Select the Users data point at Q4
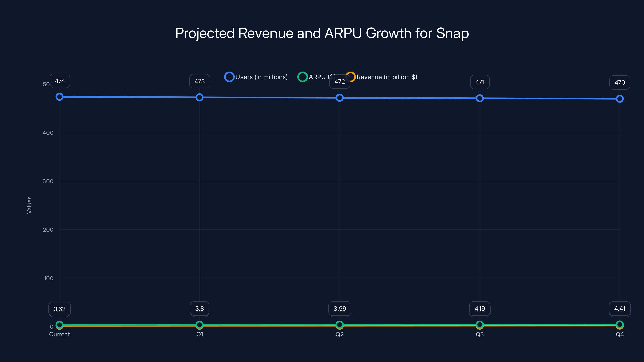 [x=620, y=99]
